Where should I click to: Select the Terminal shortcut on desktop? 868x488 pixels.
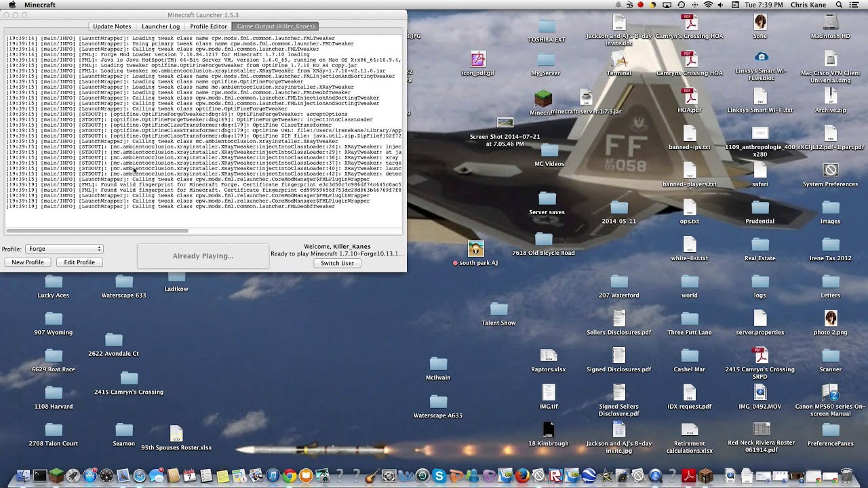pos(618,64)
